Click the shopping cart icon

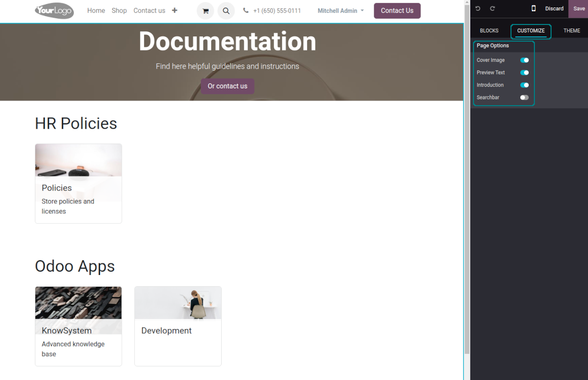click(206, 11)
